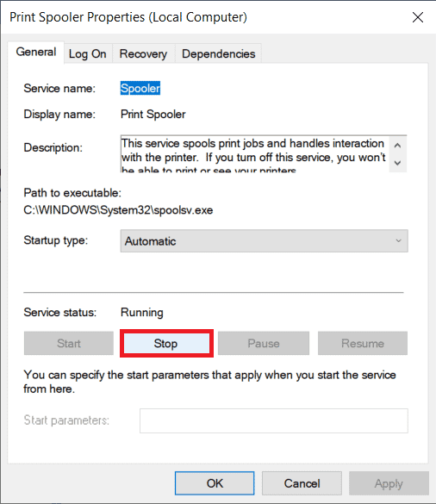Click the Running service status text
Screen dimensions: 436x504
pyautogui.click(x=142, y=312)
